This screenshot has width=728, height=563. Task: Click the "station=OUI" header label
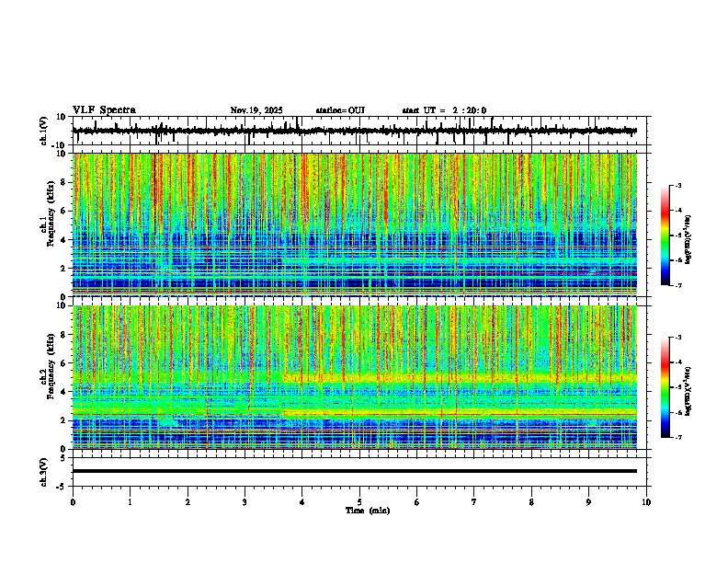(340, 110)
